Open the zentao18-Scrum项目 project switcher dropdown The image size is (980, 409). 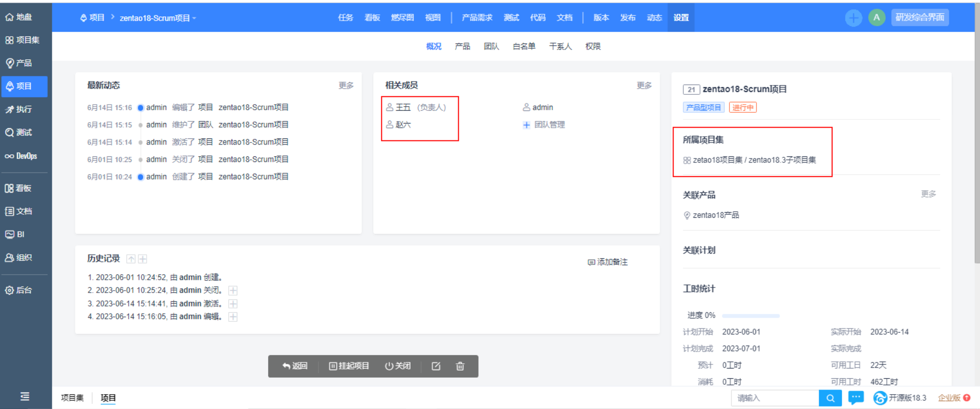[x=158, y=18]
